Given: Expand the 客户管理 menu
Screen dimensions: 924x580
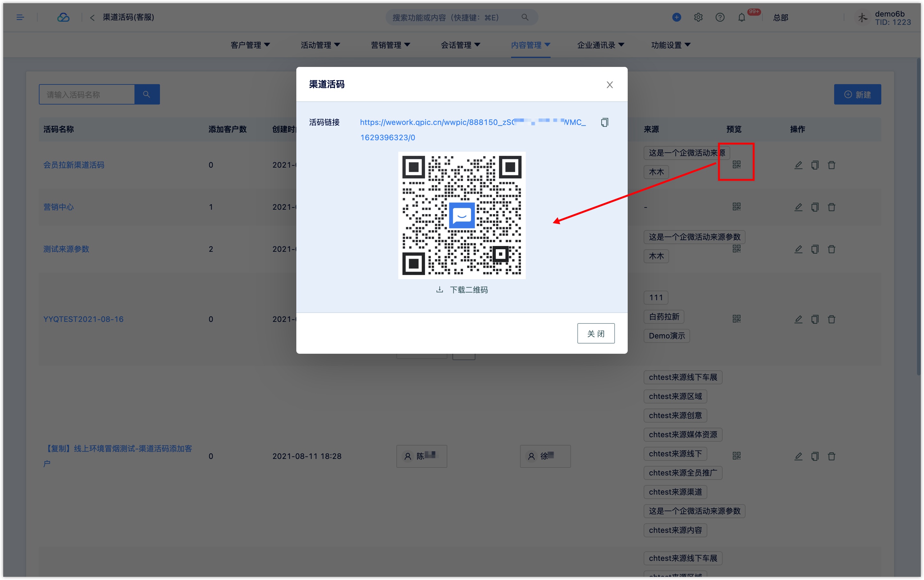Looking at the screenshot, I should click(x=250, y=45).
